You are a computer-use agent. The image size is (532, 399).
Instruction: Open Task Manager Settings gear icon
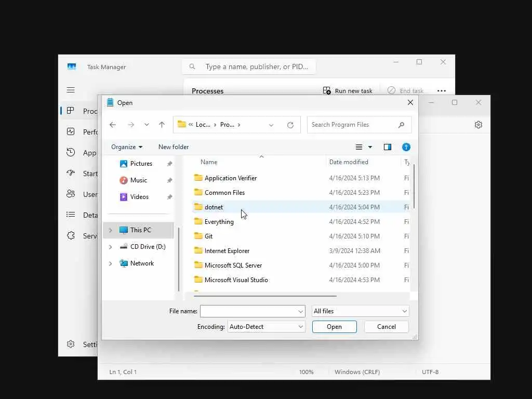coord(71,344)
